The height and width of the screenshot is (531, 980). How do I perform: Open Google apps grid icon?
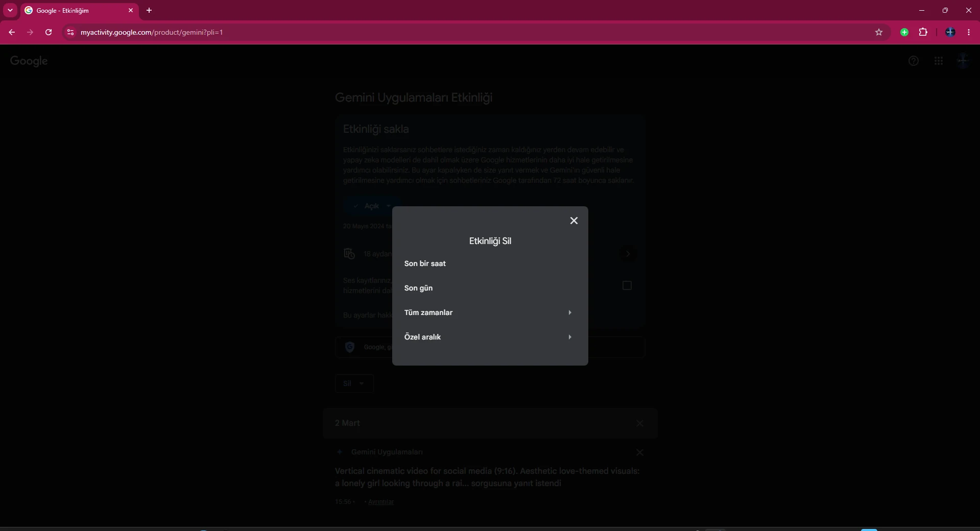coord(939,61)
